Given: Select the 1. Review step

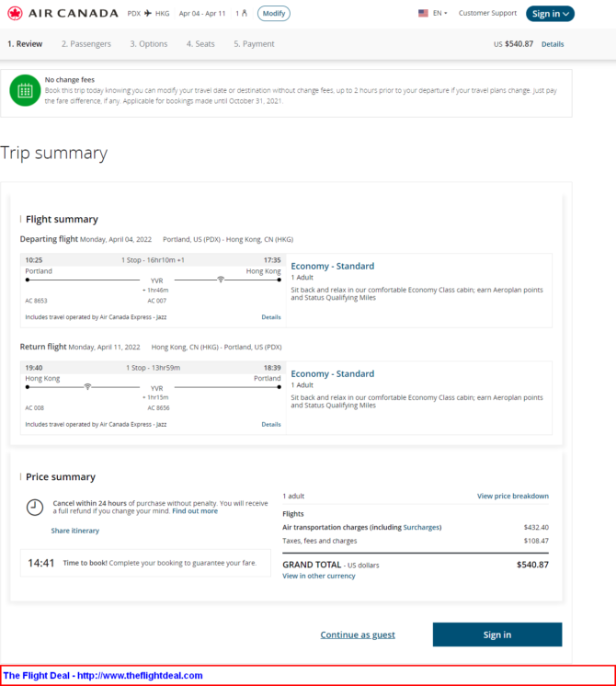Looking at the screenshot, I should 25,44.
